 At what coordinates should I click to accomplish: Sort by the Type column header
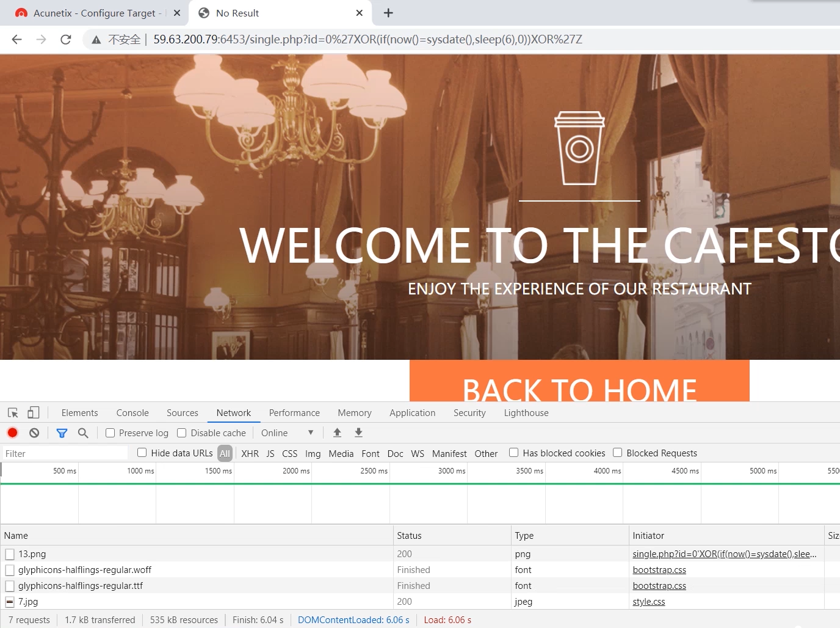(570, 536)
